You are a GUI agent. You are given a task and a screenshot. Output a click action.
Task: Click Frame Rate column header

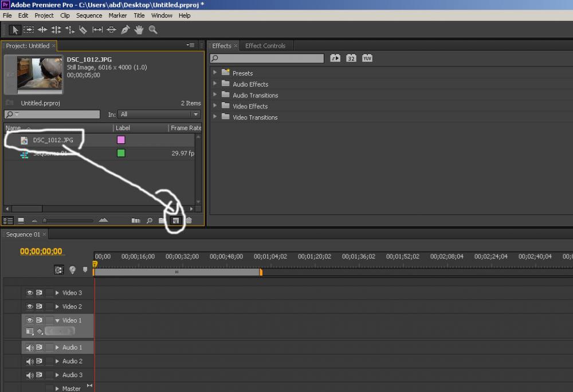point(186,128)
